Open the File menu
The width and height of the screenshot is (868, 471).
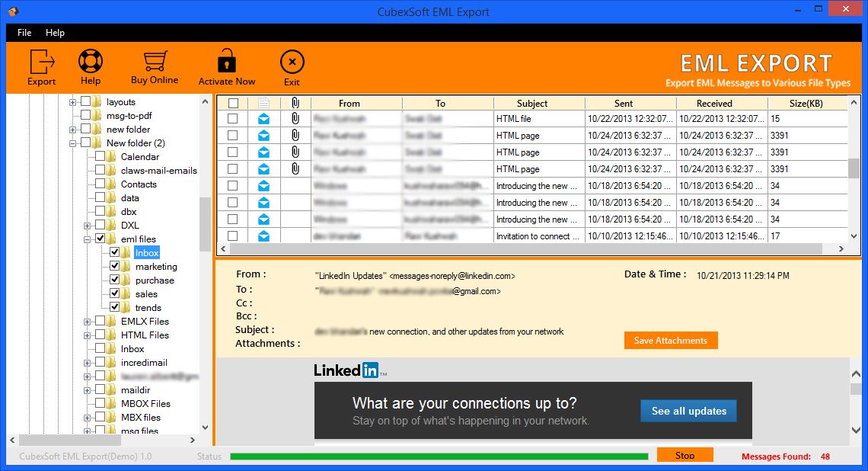(x=24, y=33)
